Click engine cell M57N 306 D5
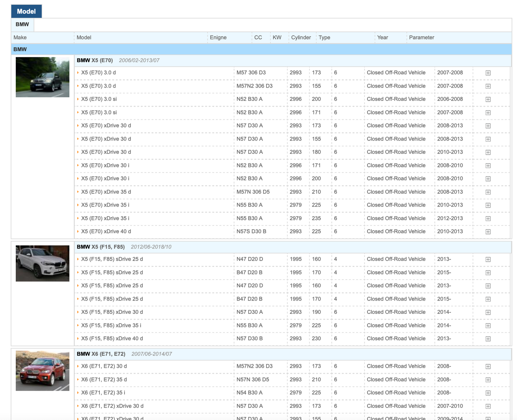This screenshot has height=420, width=517. tap(253, 192)
